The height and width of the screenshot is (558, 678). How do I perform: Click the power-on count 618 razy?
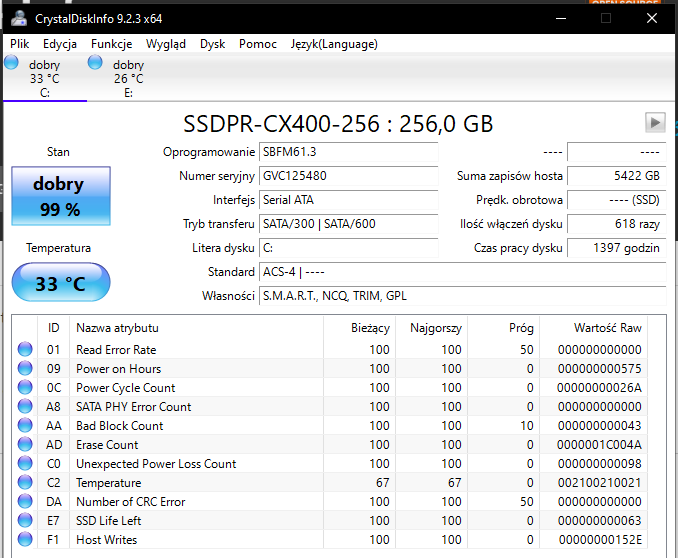pyautogui.click(x=617, y=224)
